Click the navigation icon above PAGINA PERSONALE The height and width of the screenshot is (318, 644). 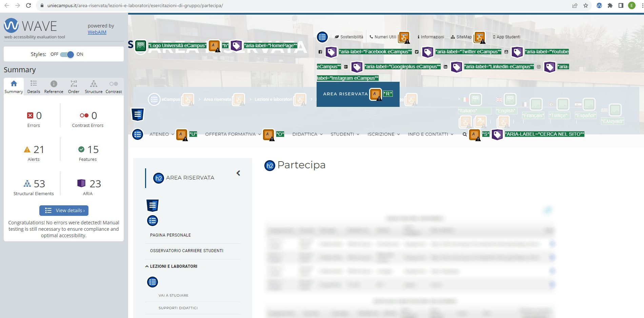tap(153, 205)
